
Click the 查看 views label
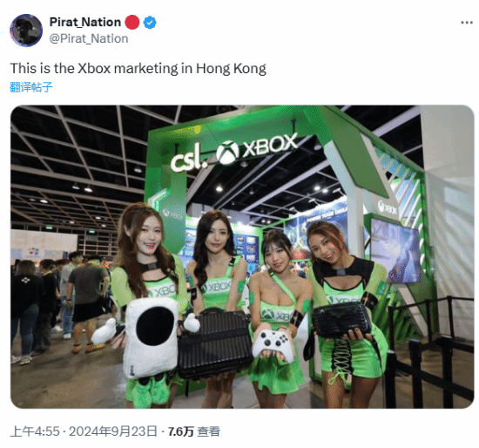click(209, 431)
